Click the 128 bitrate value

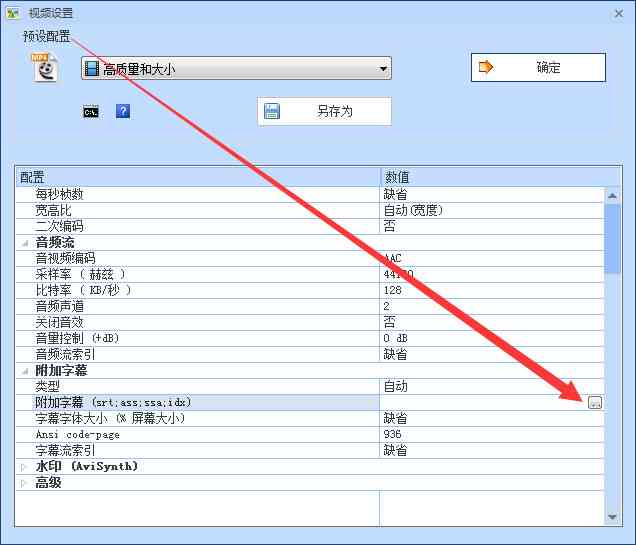(x=492, y=290)
